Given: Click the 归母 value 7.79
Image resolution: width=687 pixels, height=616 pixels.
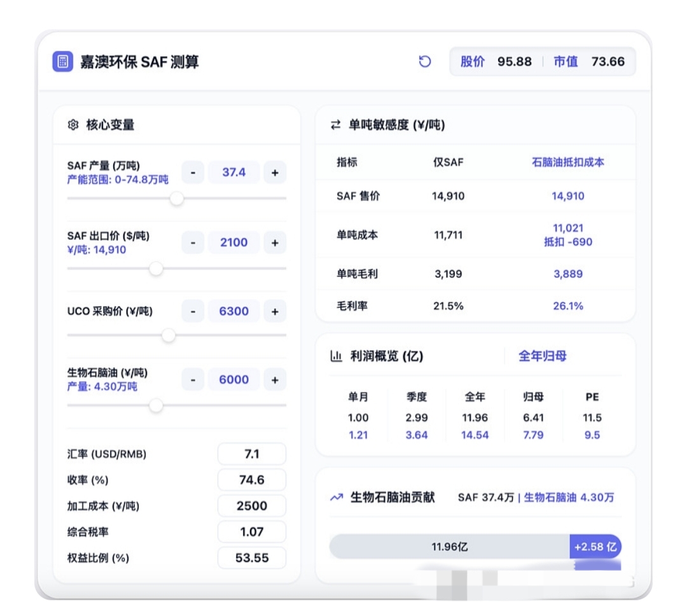Looking at the screenshot, I should (533, 435).
